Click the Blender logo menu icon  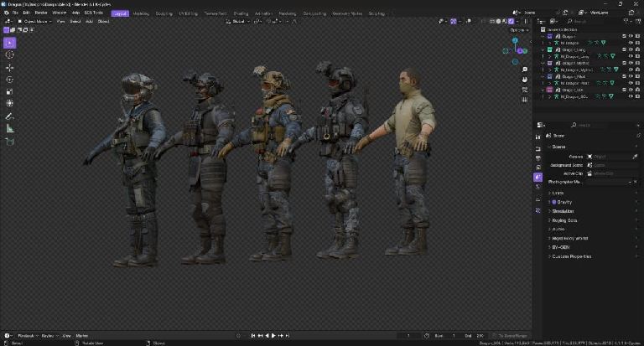point(6,13)
